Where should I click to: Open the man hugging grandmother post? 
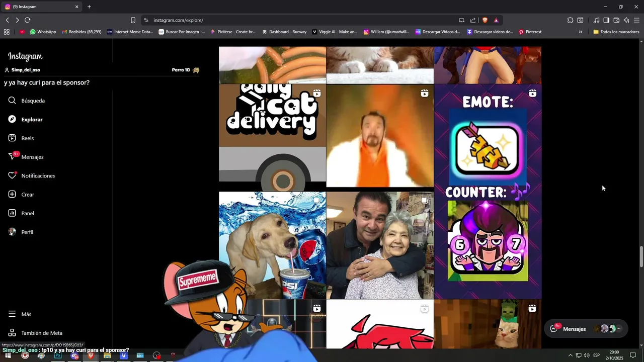click(380, 245)
